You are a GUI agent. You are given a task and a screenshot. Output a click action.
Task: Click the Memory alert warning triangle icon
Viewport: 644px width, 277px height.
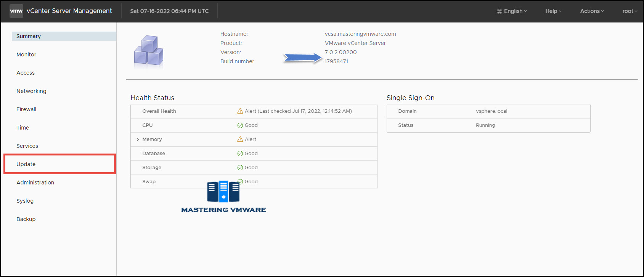240,139
